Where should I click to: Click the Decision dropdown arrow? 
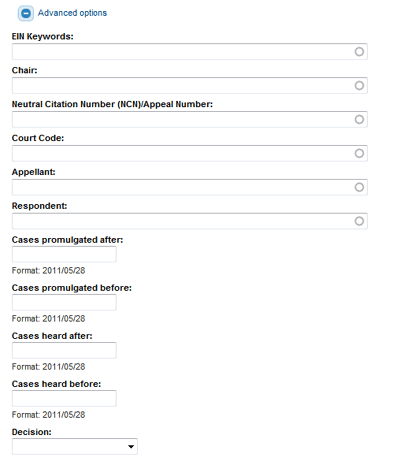131,447
